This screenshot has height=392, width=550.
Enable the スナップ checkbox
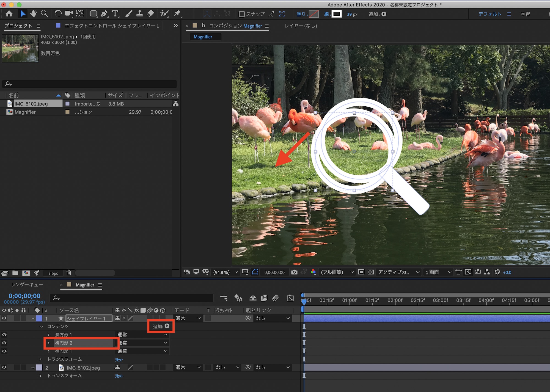tap(241, 14)
